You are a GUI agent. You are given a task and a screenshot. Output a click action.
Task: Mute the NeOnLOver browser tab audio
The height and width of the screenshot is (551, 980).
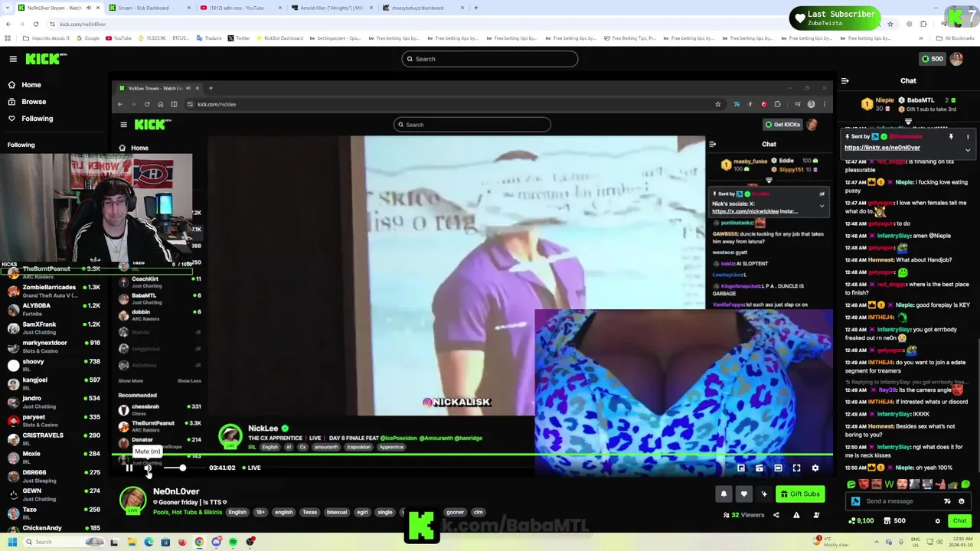(x=89, y=8)
